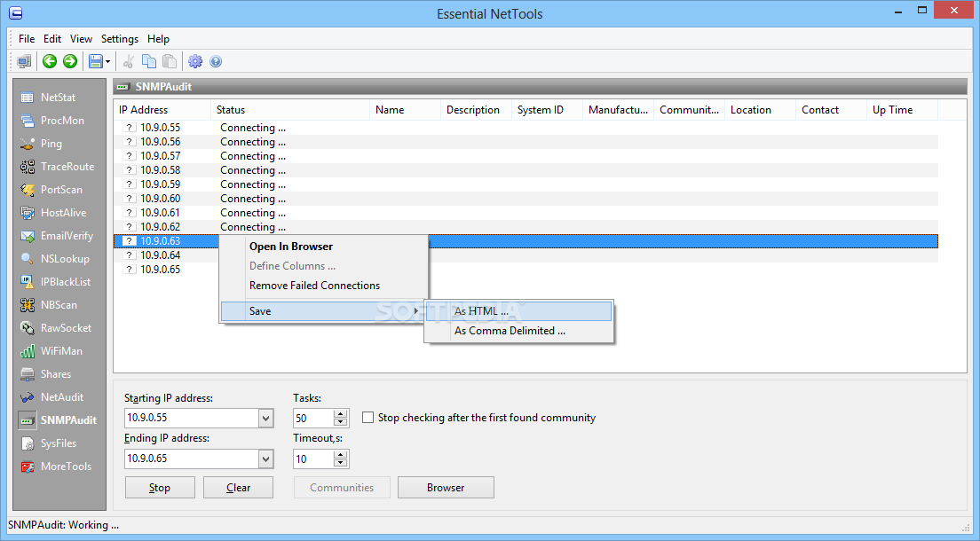Click the green Back arrow toolbar icon

[50, 61]
